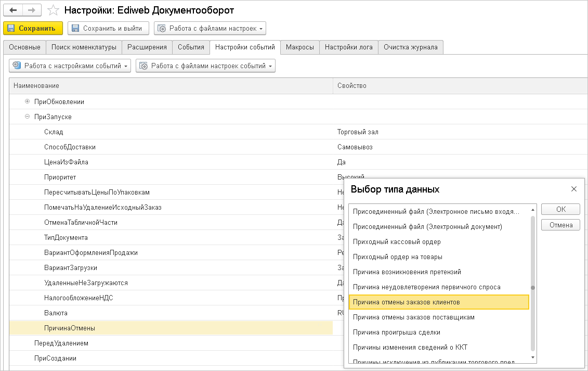Close the Выбор типа данных dialog
Viewport: 588px width, 371px height.
pos(573,189)
